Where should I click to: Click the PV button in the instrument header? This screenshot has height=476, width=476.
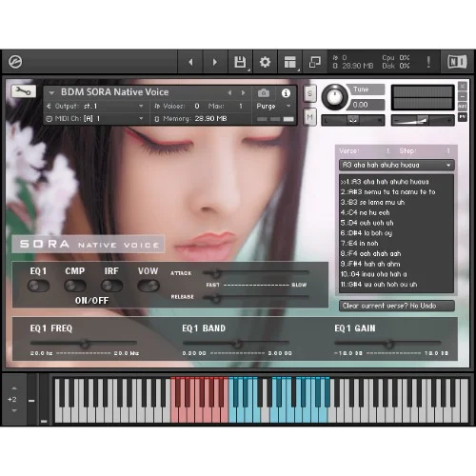click(x=463, y=117)
